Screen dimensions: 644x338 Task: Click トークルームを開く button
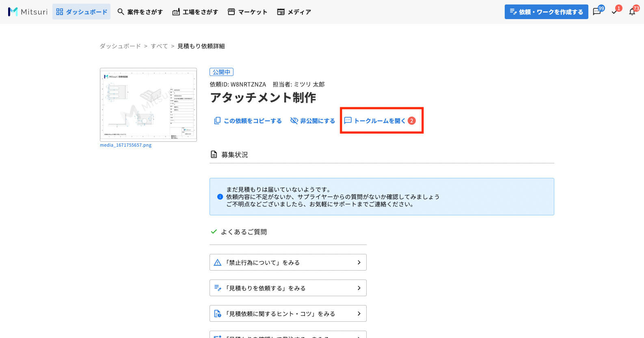point(380,121)
